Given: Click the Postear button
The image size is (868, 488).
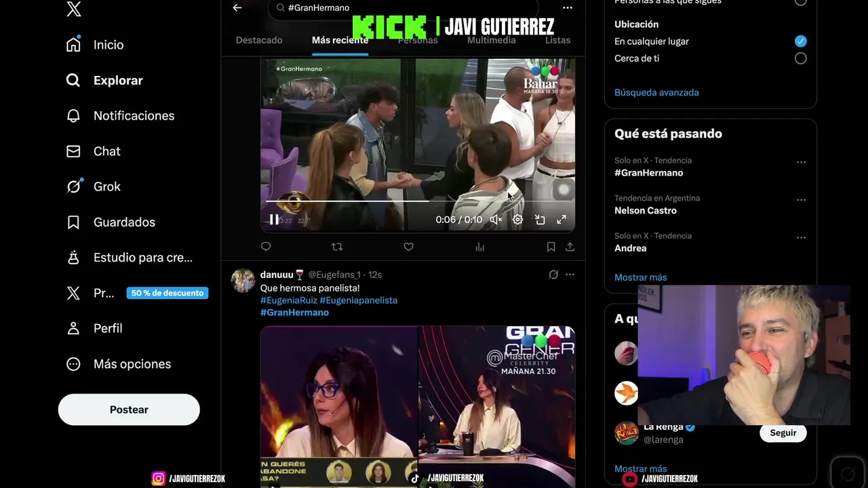Looking at the screenshot, I should point(129,409).
